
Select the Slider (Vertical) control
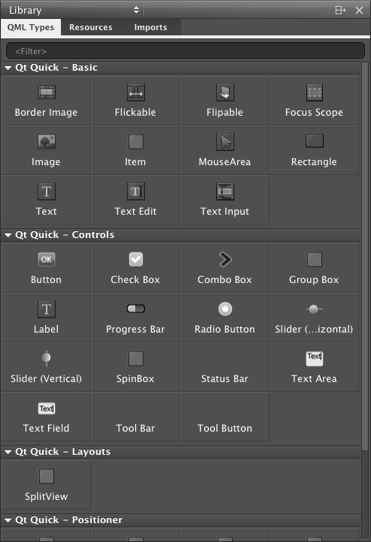[x=46, y=367]
